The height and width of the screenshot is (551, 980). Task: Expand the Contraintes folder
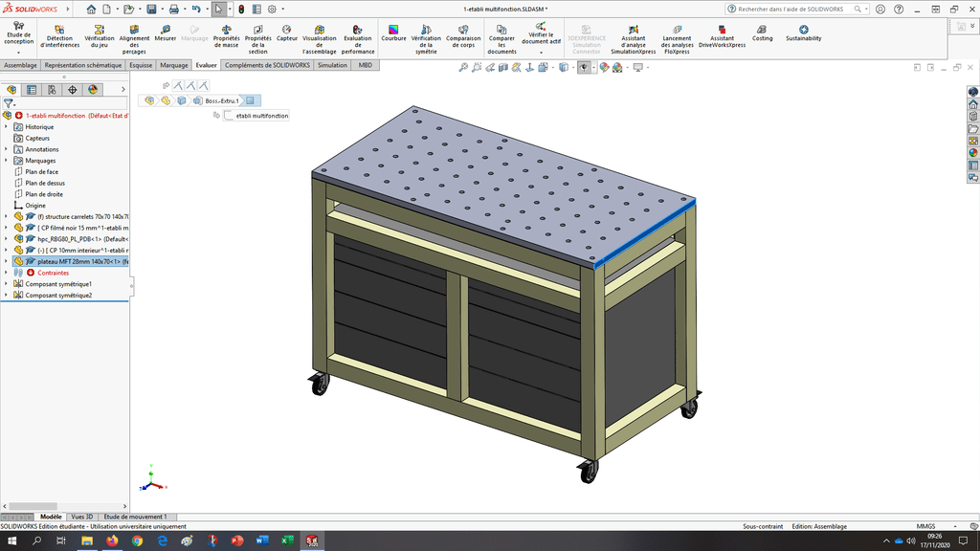[x=6, y=273]
